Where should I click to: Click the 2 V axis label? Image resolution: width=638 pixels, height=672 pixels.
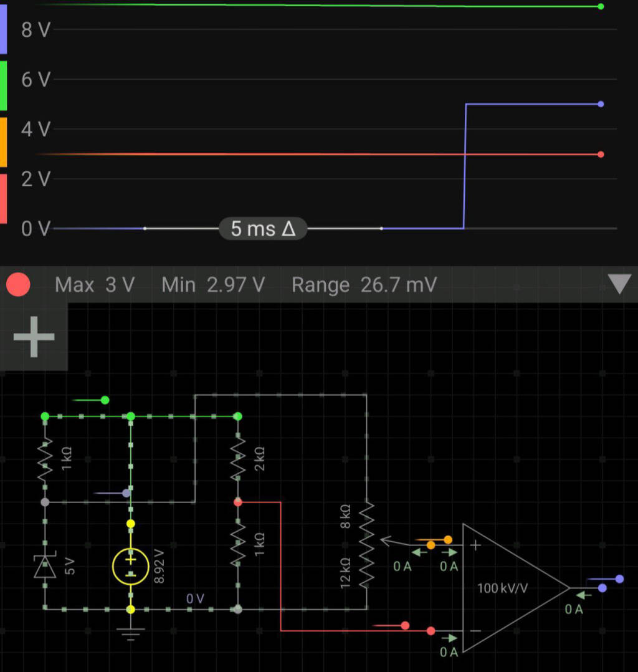coord(36,179)
